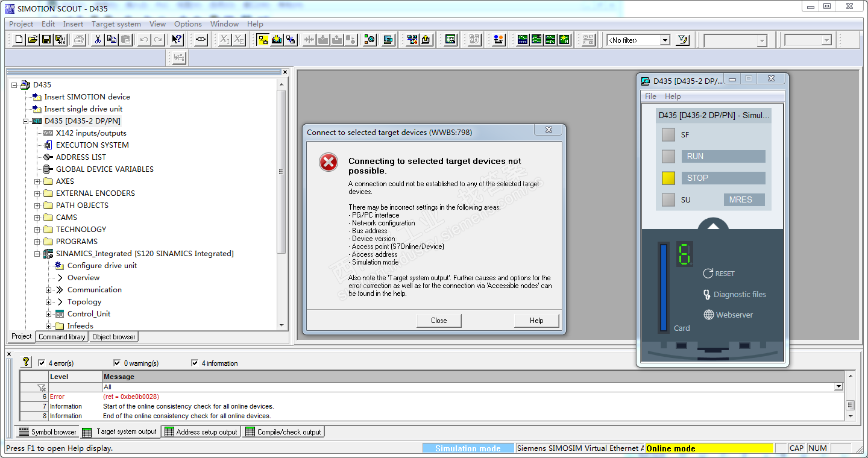
Task: Click the monitor device toolbar icon
Action: coord(388,40)
